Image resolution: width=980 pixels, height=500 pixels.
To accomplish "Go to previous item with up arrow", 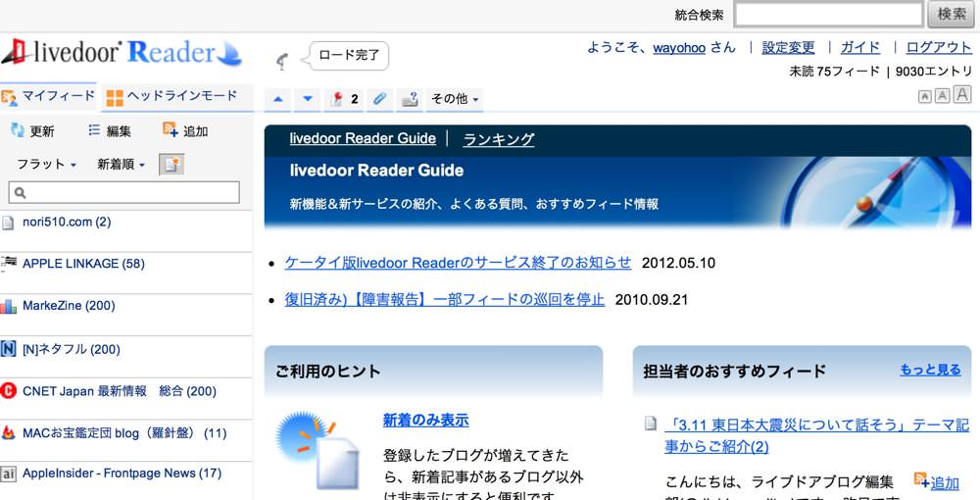I will (278, 99).
